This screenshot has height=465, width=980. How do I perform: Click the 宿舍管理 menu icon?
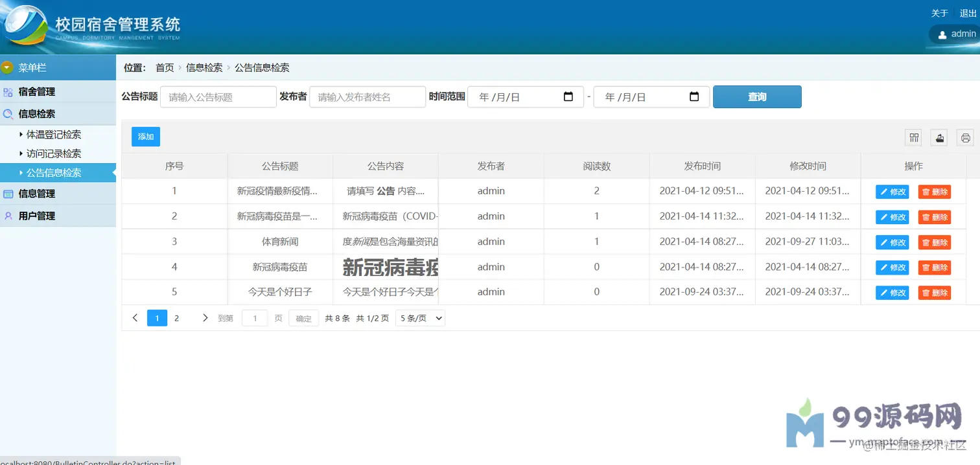pyautogui.click(x=8, y=92)
